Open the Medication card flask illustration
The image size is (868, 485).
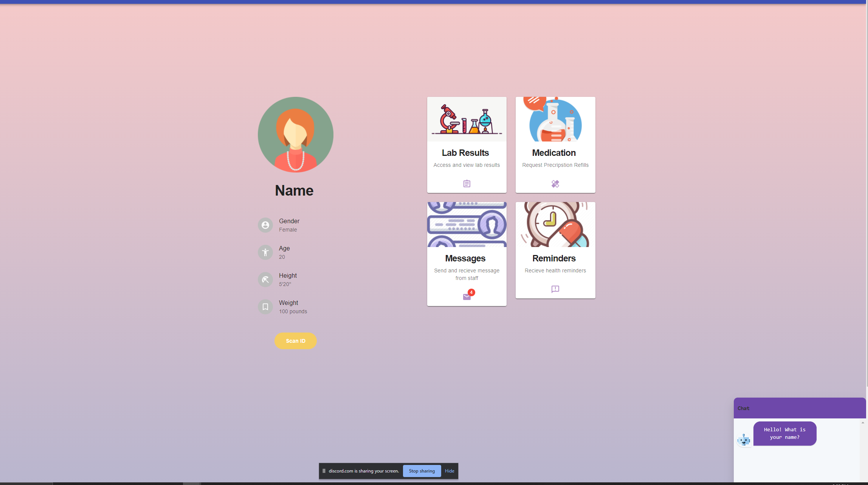point(555,120)
